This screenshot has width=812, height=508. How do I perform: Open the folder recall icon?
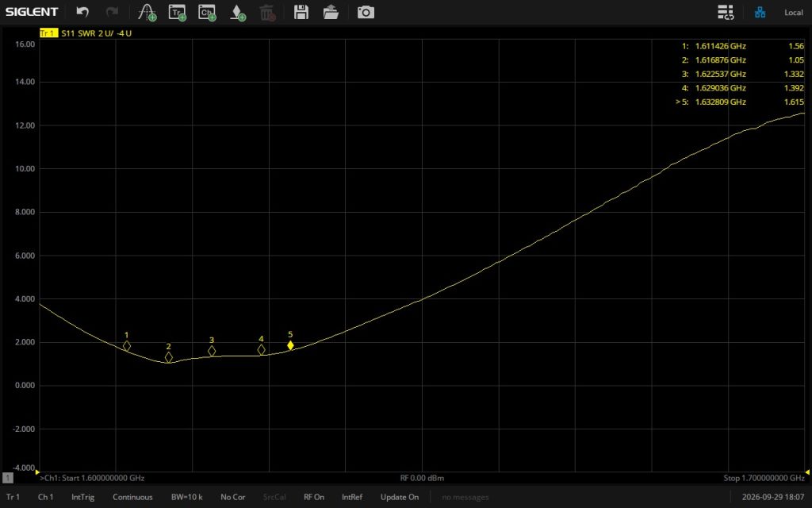click(x=331, y=12)
